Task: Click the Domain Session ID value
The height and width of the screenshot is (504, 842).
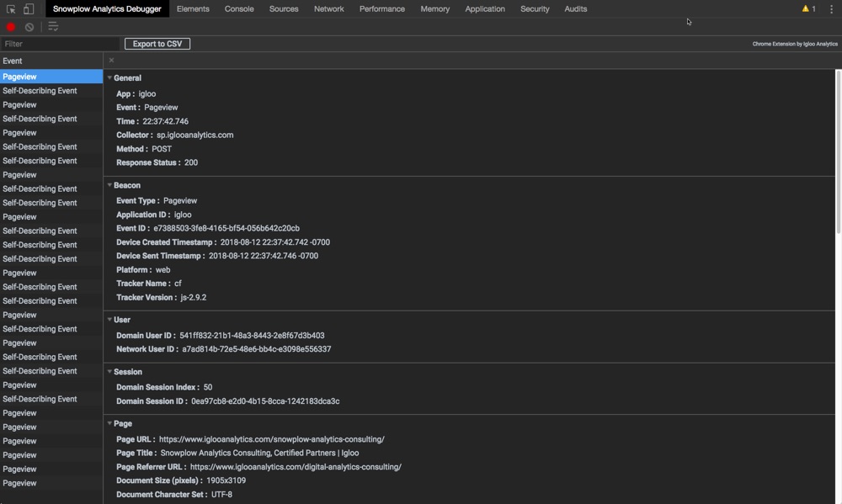Action: click(265, 401)
